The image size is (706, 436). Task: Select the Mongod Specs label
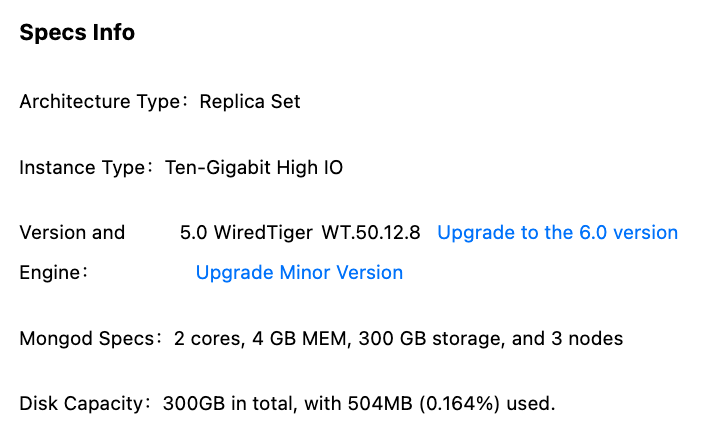point(87,338)
